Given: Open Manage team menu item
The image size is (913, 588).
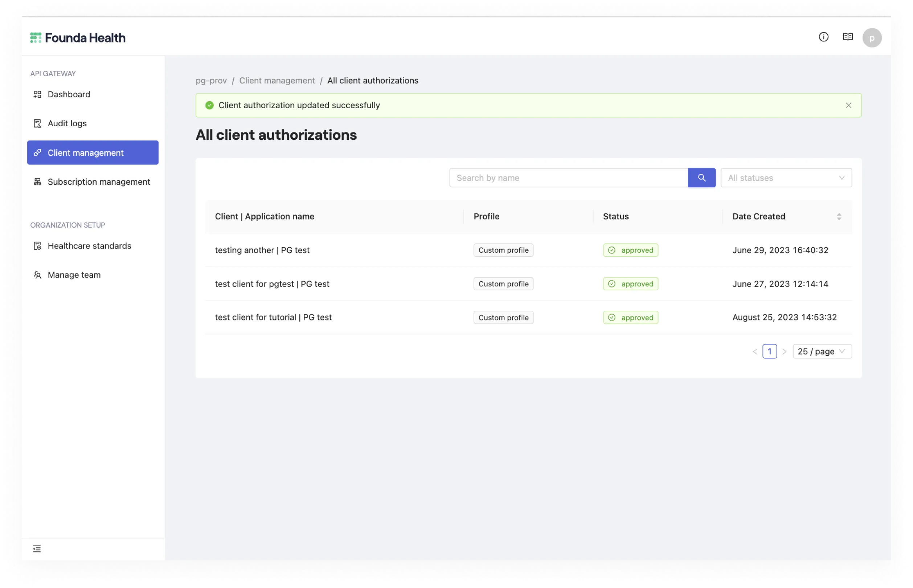Looking at the screenshot, I should pos(93,275).
